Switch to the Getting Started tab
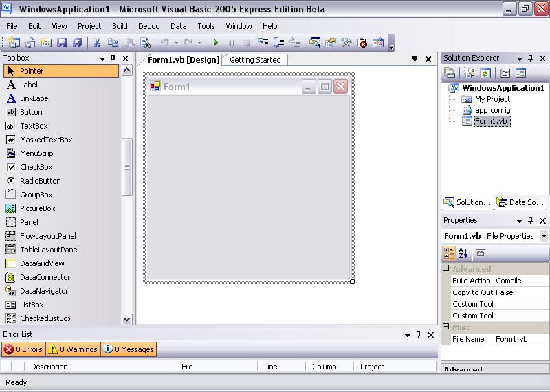 [x=255, y=60]
